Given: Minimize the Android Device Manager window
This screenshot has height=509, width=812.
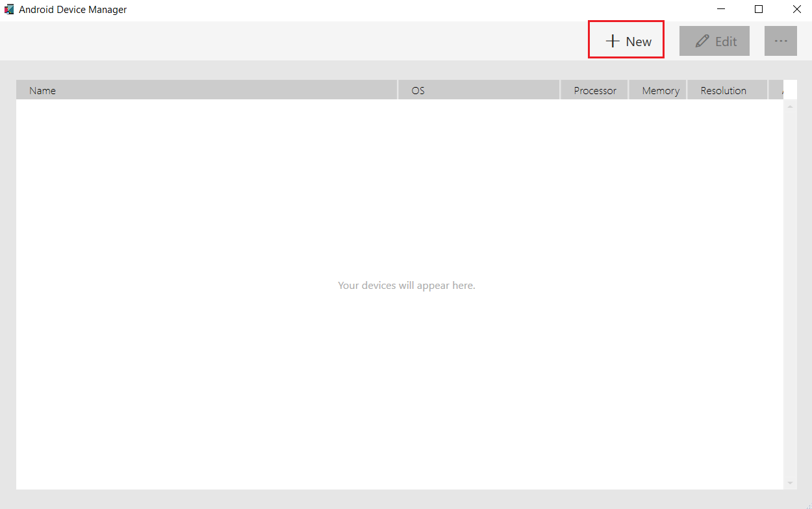Looking at the screenshot, I should tap(721, 9).
